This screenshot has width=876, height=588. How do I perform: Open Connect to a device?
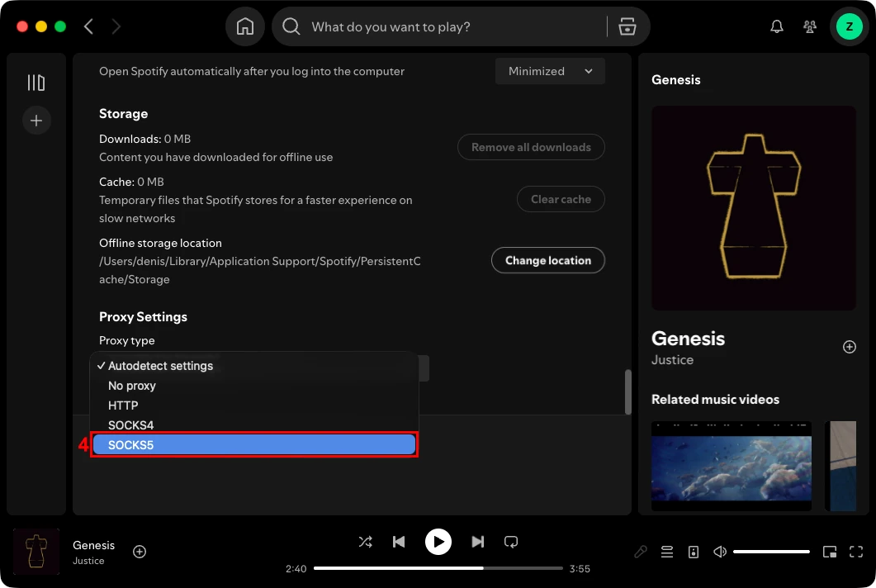[x=694, y=552]
